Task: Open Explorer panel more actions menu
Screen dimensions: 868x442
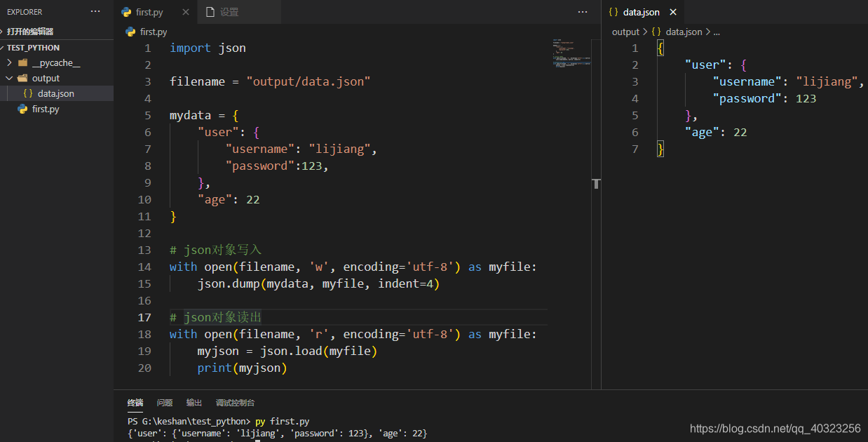Action: click(x=95, y=12)
